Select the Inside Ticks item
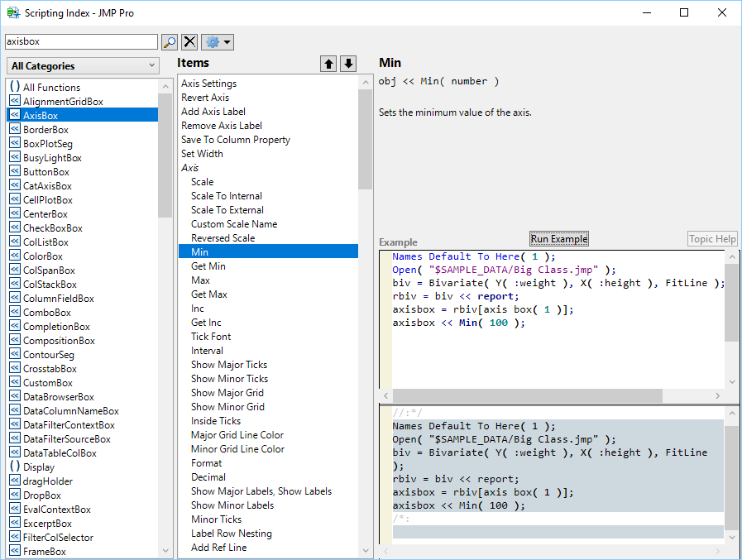Screen dimensions: 742x560 216,421
